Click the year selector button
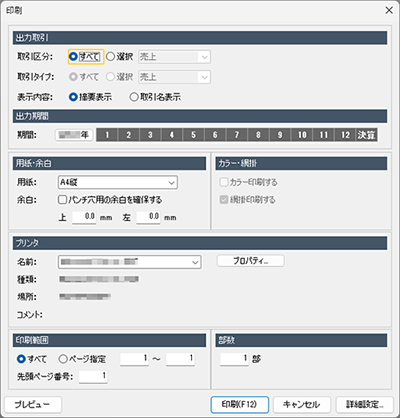Viewport: 400px width, 418px height. click(x=74, y=135)
